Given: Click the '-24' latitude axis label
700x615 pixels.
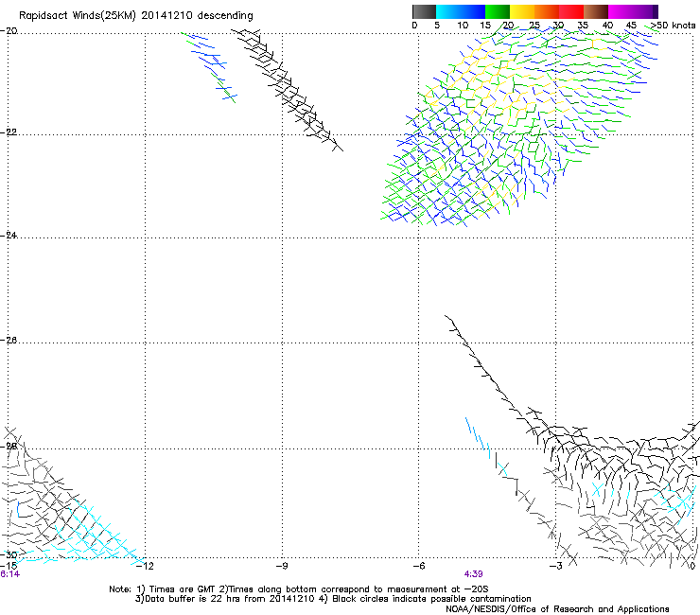Looking at the screenshot, I should pyautogui.click(x=9, y=235).
